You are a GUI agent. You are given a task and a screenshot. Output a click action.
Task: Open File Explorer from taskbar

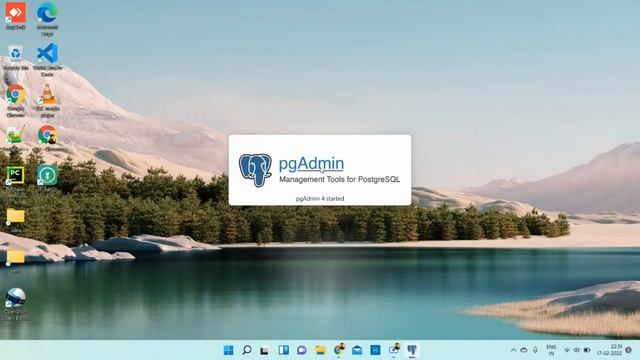click(x=320, y=350)
